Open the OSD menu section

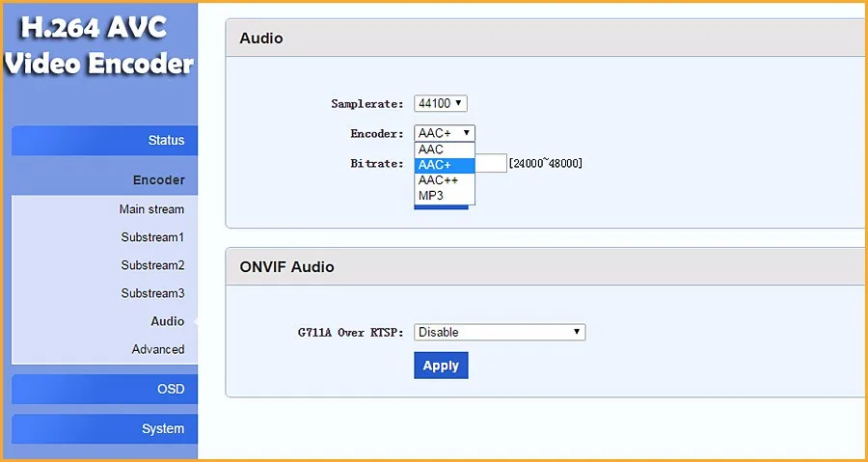click(104, 390)
